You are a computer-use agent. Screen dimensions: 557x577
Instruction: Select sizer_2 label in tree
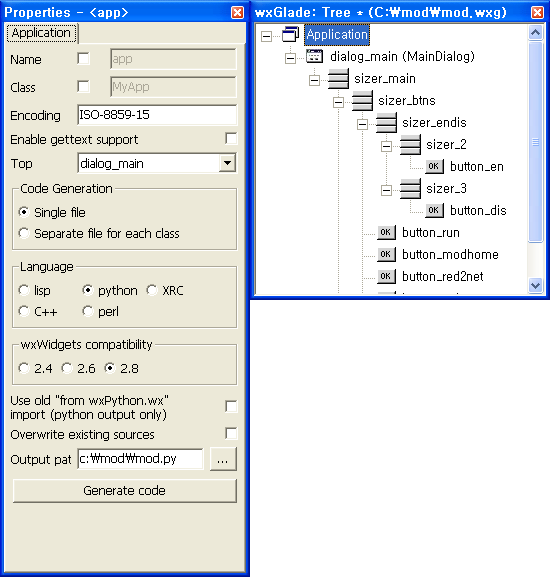tap(446, 145)
